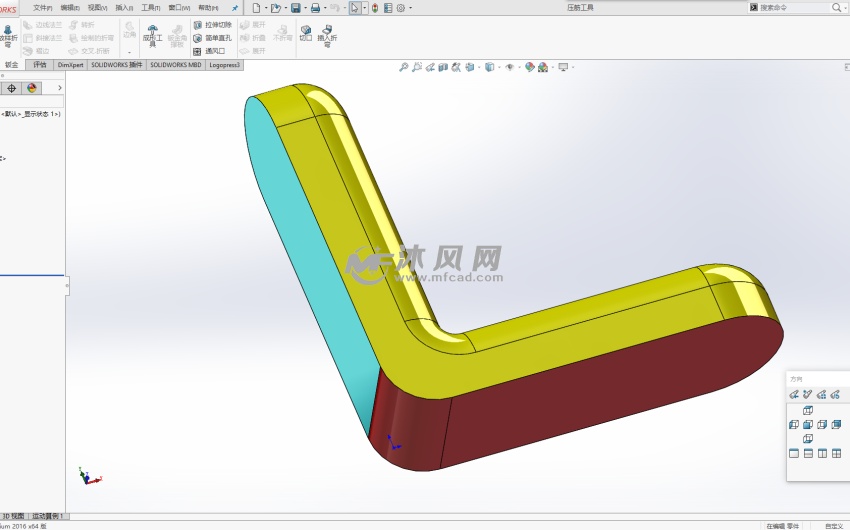Switch to the 运动算例 1 bottom tab
Screen dimensions: 850x530
pyautogui.click(x=47, y=516)
